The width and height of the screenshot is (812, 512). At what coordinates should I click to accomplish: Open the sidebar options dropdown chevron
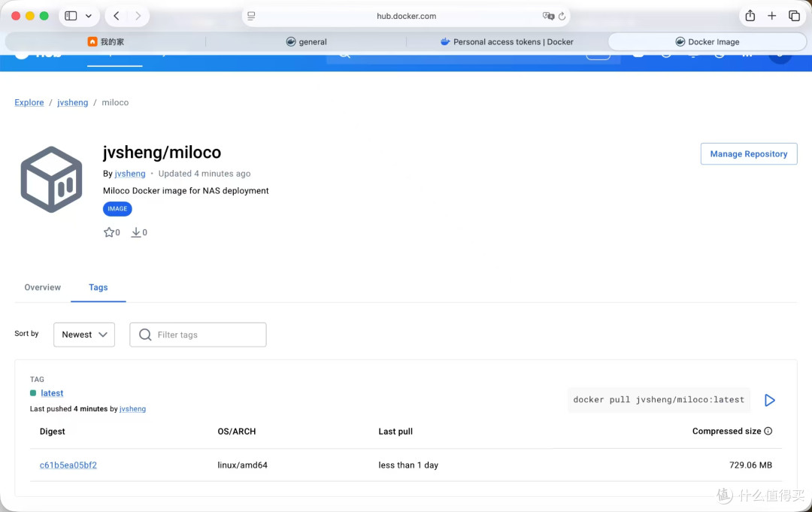tap(89, 16)
